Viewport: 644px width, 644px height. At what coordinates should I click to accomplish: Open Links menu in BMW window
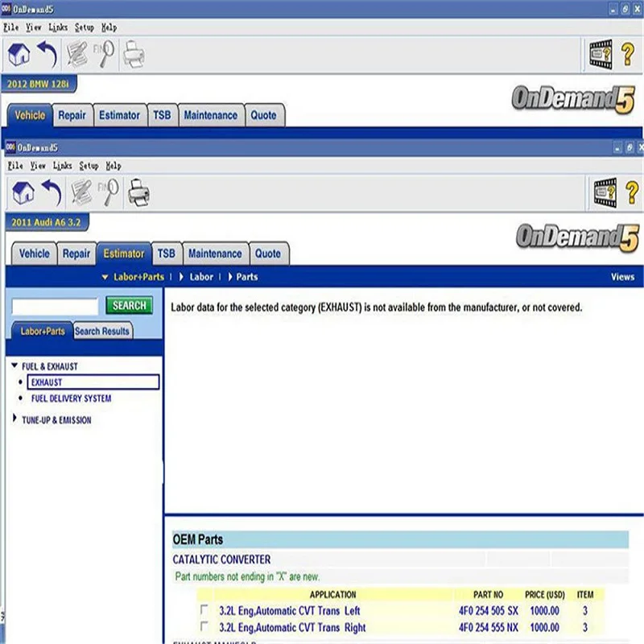coord(58,27)
